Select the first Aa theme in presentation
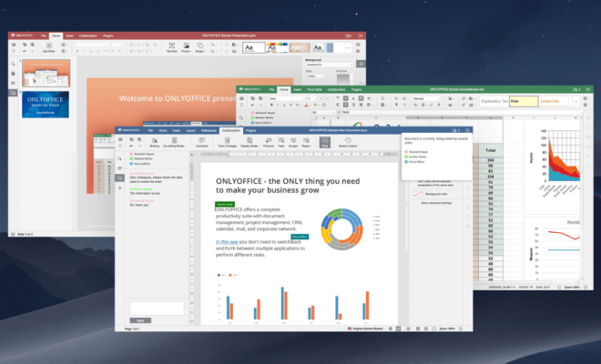This screenshot has width=601, height=364. (x=254, y=48)
